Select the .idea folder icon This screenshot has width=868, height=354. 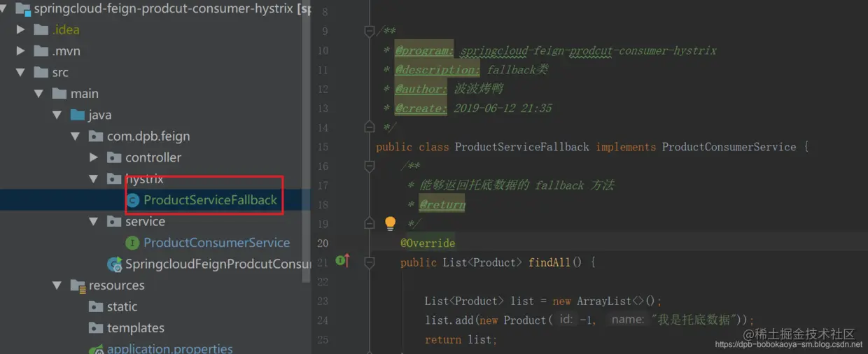pyautogui.click(x=41, y=29)
